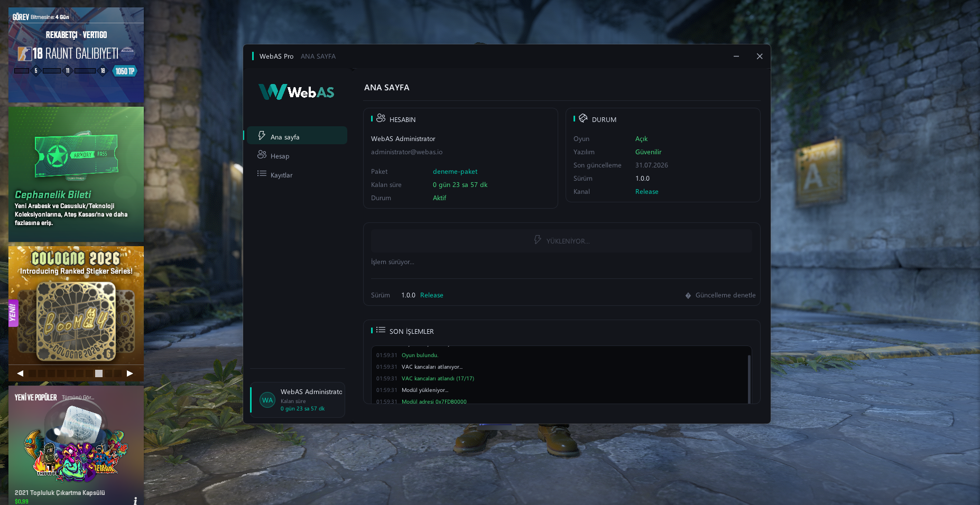
Task: Check for updates with Güncelleme denetle
Action: [x=720, y=295]
